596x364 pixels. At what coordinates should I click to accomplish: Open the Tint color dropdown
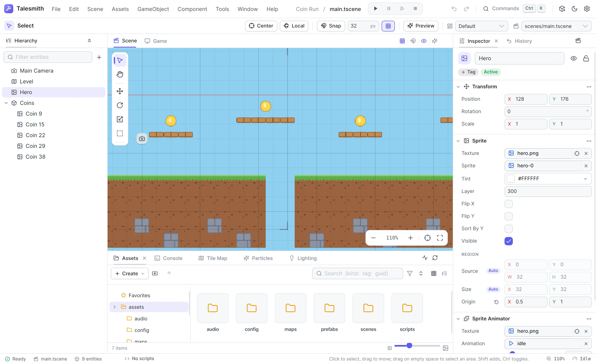pyautogui.click(x=585, y=179)
